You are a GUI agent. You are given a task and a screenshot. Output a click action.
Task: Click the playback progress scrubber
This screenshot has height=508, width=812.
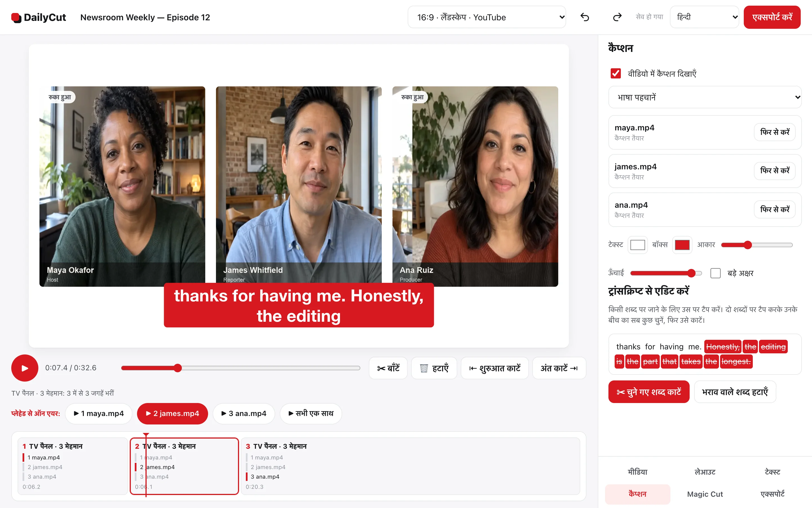(x=240, y=368)
